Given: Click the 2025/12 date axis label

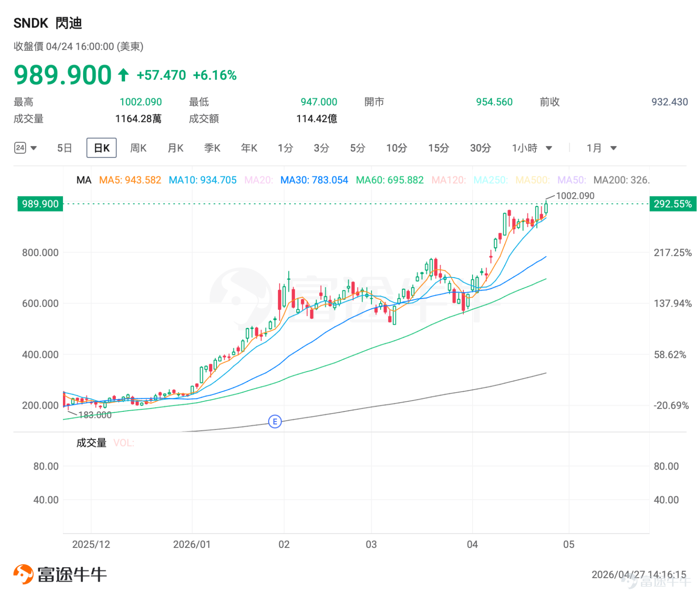Looking at the screenshot, I should (x=91, y=544).
